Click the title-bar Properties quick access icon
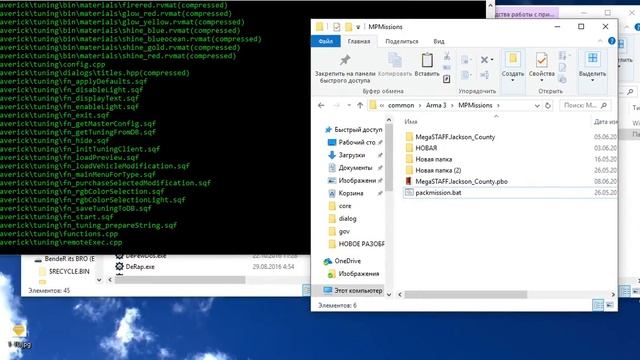Viewport: 640px width, 360px height. 336,27
